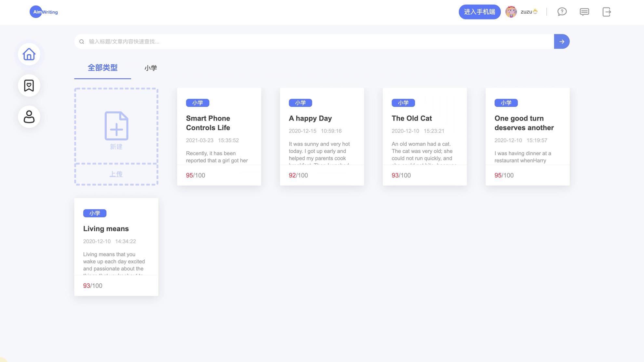The width and height of the screenshot is (644, 362).
Task: Click the Home icon in the sidebar
Action: click(x=29, y=54)
